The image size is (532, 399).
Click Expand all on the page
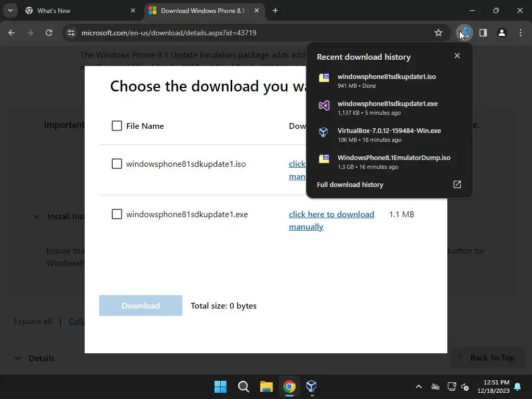33,322
